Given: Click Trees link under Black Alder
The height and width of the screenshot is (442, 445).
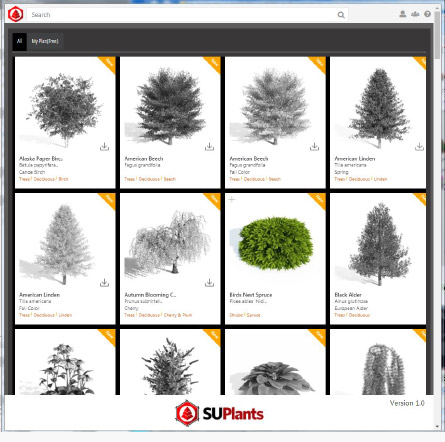Looking at the screenshot, I should 340,315.
